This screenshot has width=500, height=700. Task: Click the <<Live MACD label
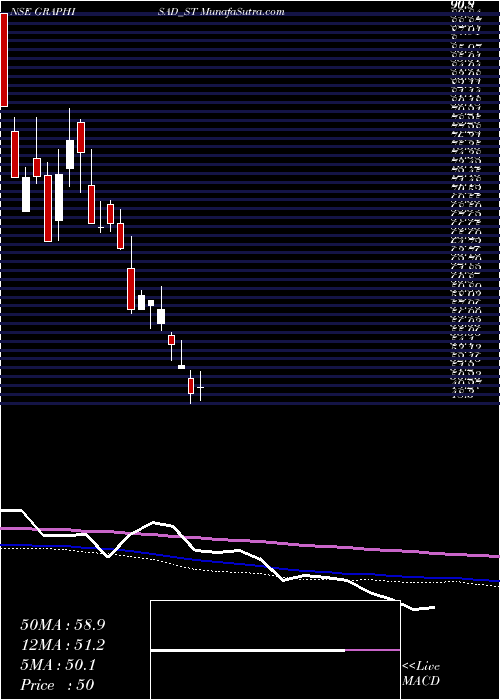pos(421,674)
